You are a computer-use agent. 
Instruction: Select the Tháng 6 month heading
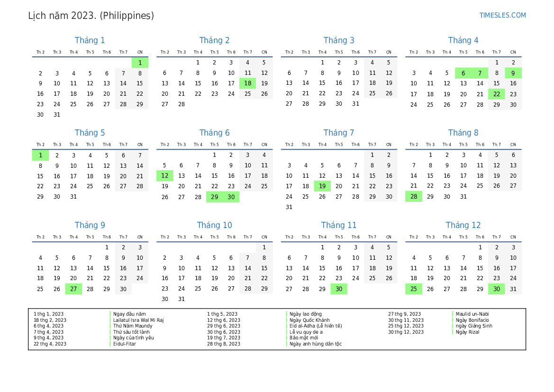214,133
